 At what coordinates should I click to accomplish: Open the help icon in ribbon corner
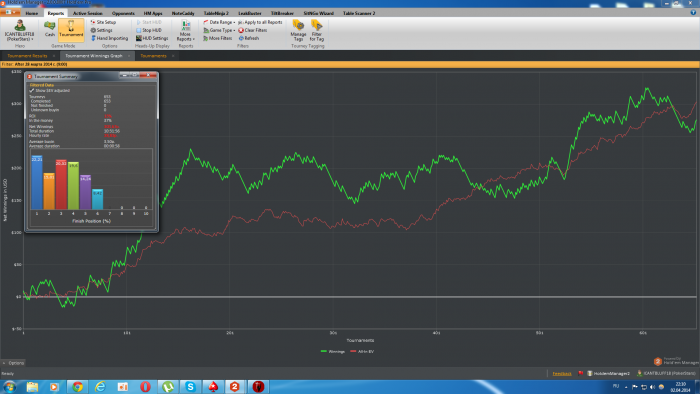693,13
